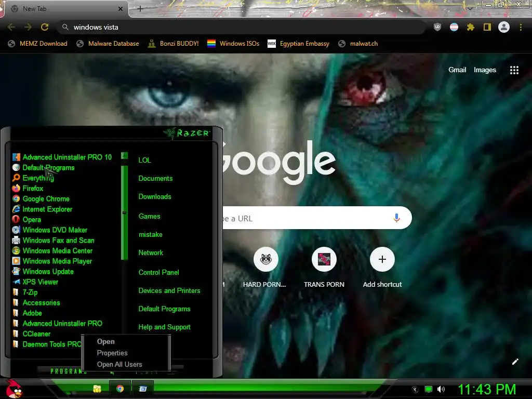The height and width of the screenshot is (399, 532).
Task: Launch Internet Explorer from start menu
Action: (x=43, y=209)
